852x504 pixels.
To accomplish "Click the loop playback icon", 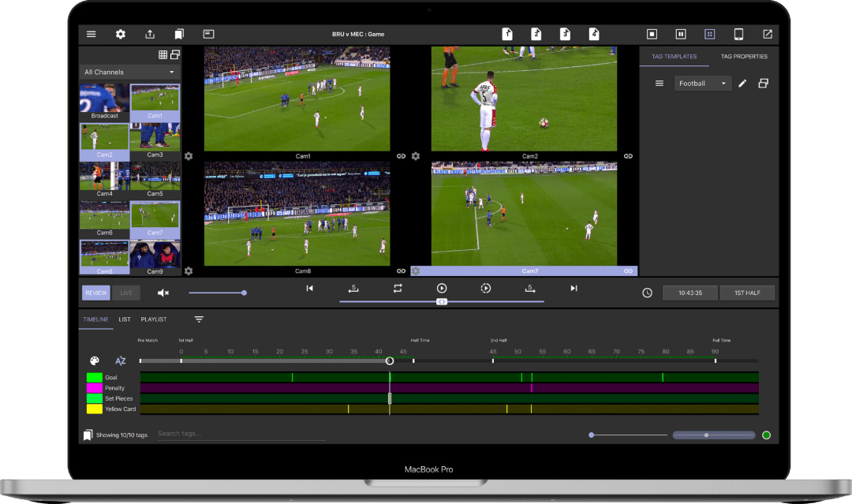I will click(398, 289).
